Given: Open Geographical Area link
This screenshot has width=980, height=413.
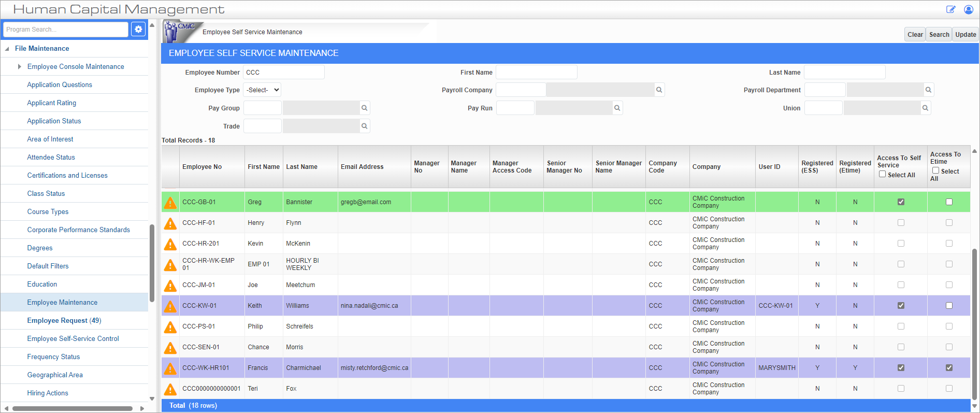Looking at the screenshot, I should click(55, 375).
